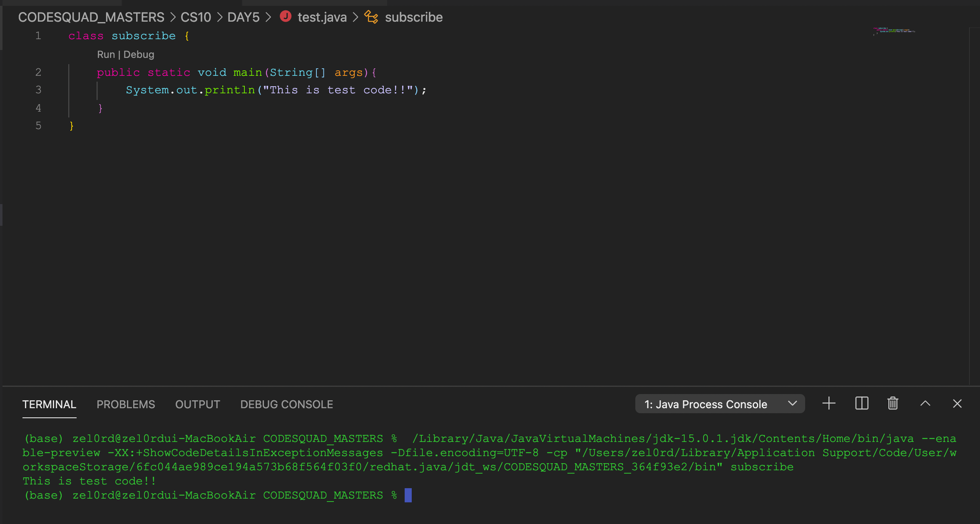Click the Java file icon in breadcrumb
980x524 pixels.
tap(286, 17)
